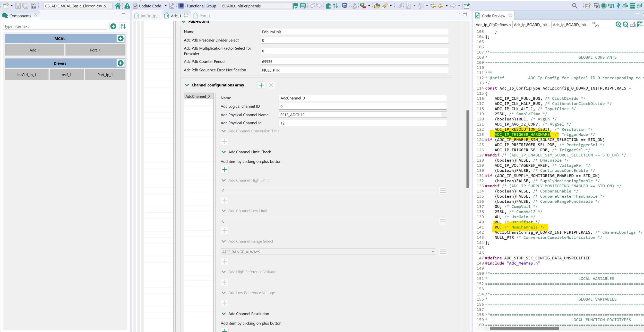
Task: Click the toolbar search magnifier icon
Action: pos(574,6)
